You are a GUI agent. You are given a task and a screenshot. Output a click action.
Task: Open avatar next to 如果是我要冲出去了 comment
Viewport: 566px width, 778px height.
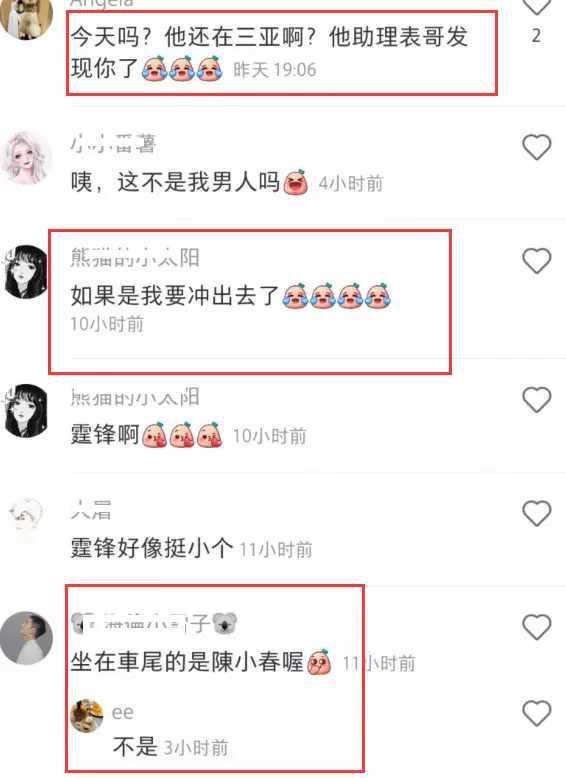click(26, 271)
